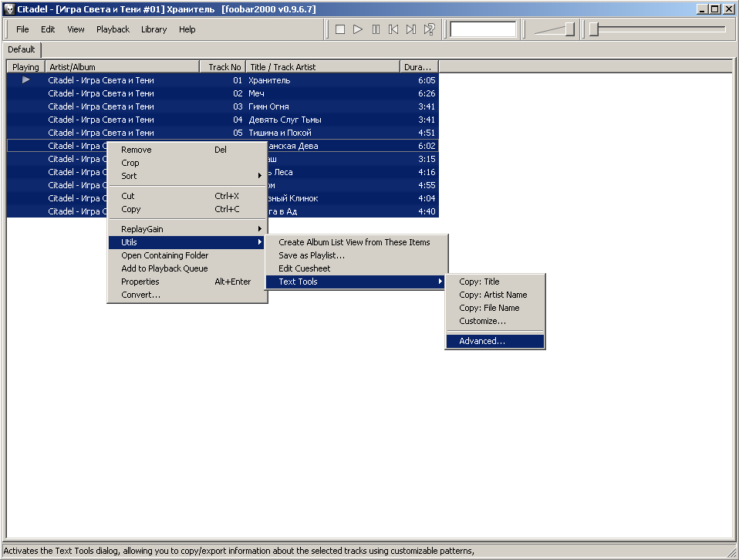Maximize the foobar2000 window
Viewport: 739px width, 560px height.
(x=714, y=9)
